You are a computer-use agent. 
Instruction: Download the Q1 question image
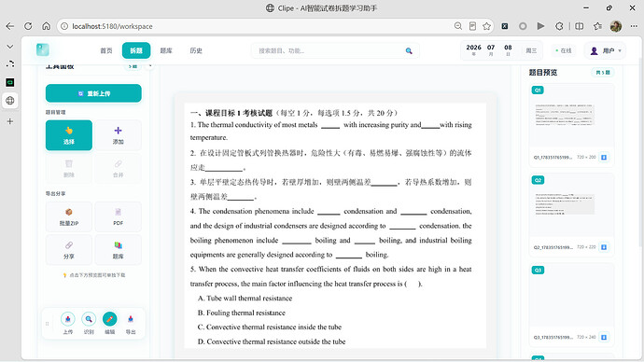(x=604, y=157)
